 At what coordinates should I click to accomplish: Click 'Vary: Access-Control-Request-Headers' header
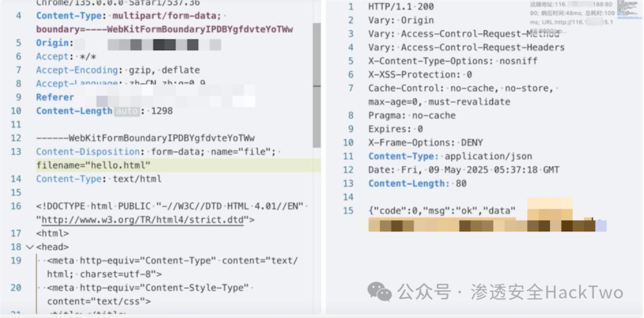click(x=466, y=47)
